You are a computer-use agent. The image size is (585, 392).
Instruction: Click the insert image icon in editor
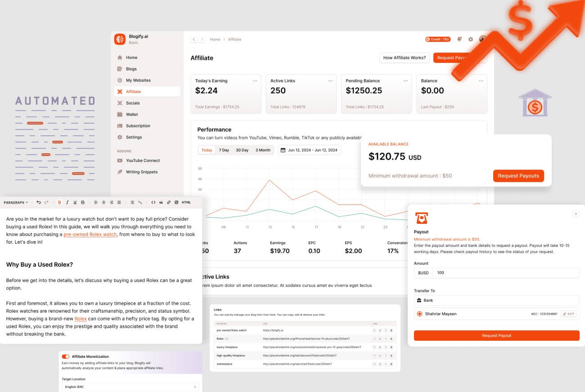176,203
